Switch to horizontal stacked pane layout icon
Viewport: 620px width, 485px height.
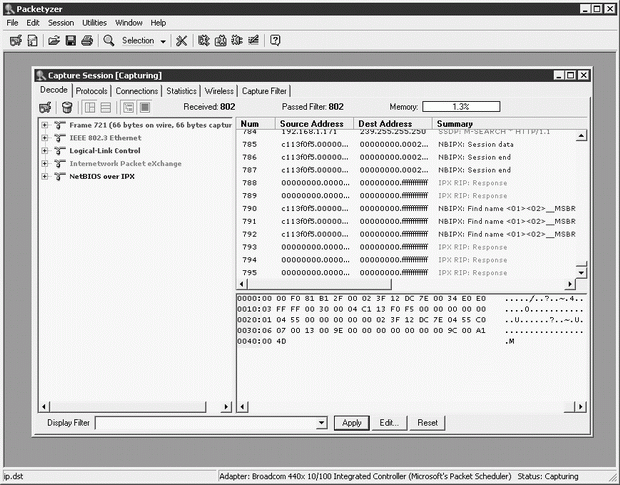click(x=106, y=107)
